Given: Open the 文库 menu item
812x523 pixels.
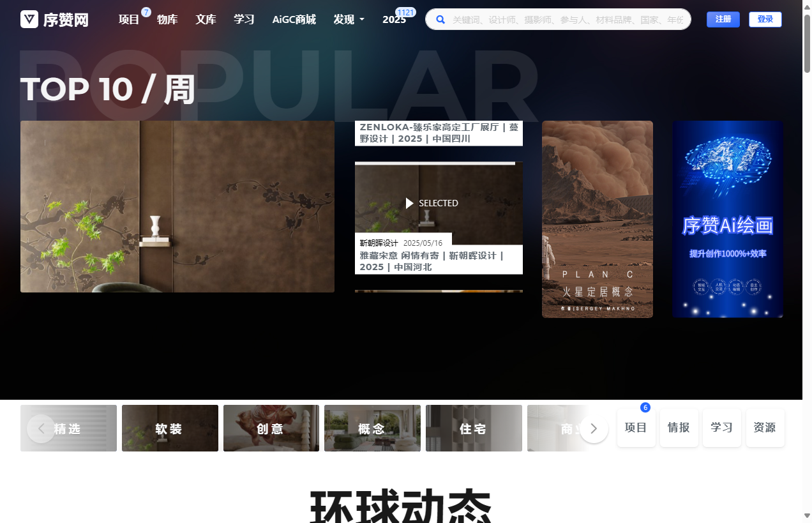Looking at the screenshot, I should tap(206, 19).
